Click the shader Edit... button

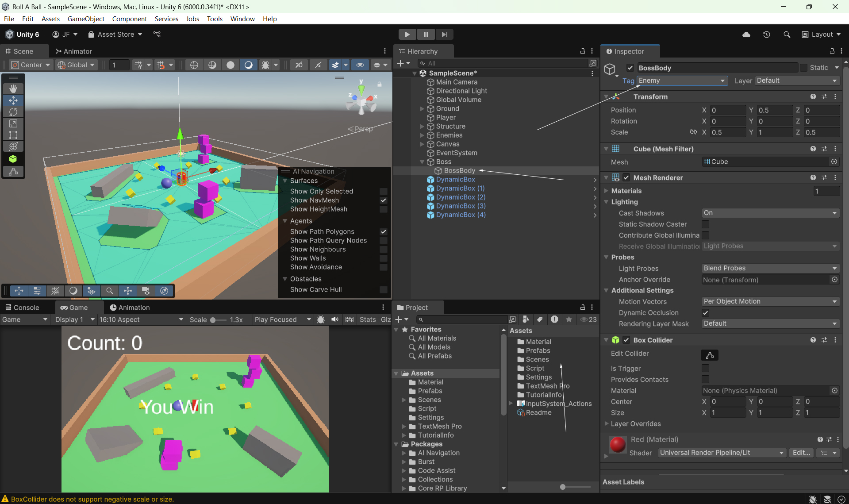[x=801, y=453]
